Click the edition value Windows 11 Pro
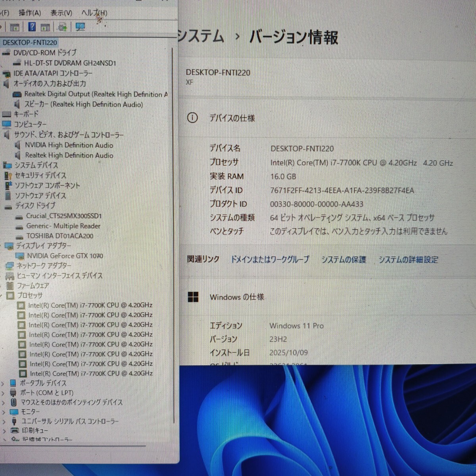This screenshot has height=476, width=476. (297, 326)
